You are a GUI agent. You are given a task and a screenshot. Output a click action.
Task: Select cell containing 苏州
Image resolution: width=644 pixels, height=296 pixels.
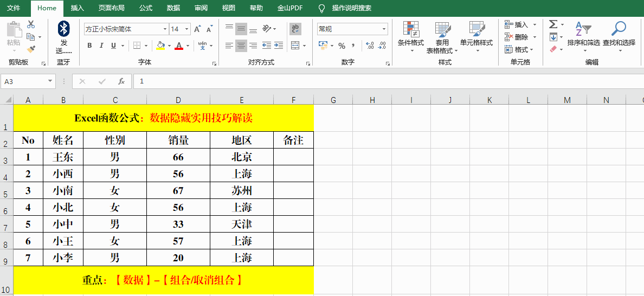coord(242,190)
